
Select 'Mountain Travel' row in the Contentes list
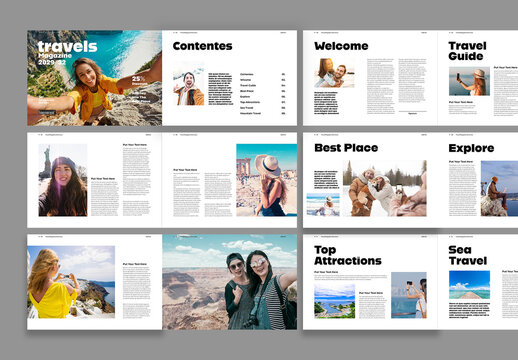pyautogui.click(x=263, y=113)
